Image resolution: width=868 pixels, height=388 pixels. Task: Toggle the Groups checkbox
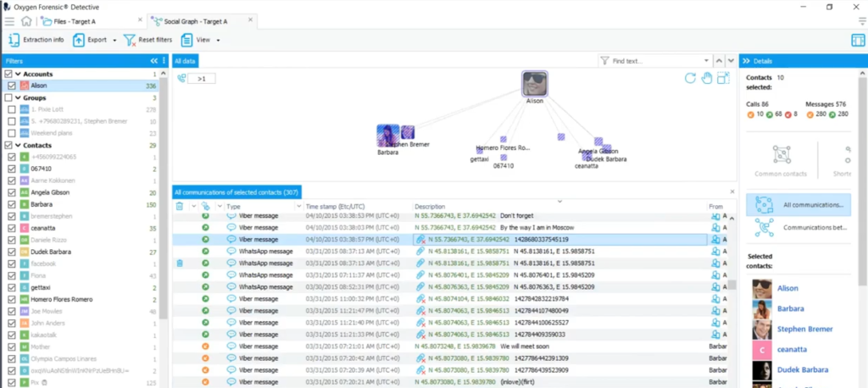click(8, 97)
